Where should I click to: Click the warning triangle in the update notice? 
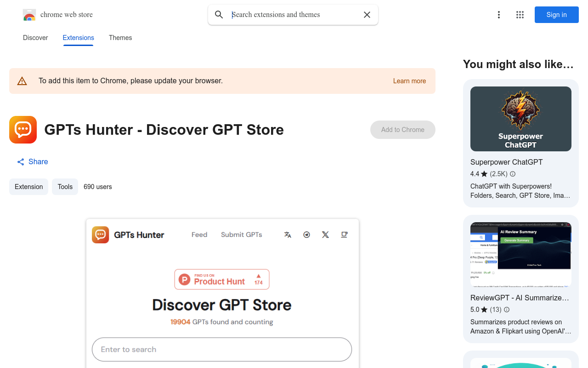[22, 80]
